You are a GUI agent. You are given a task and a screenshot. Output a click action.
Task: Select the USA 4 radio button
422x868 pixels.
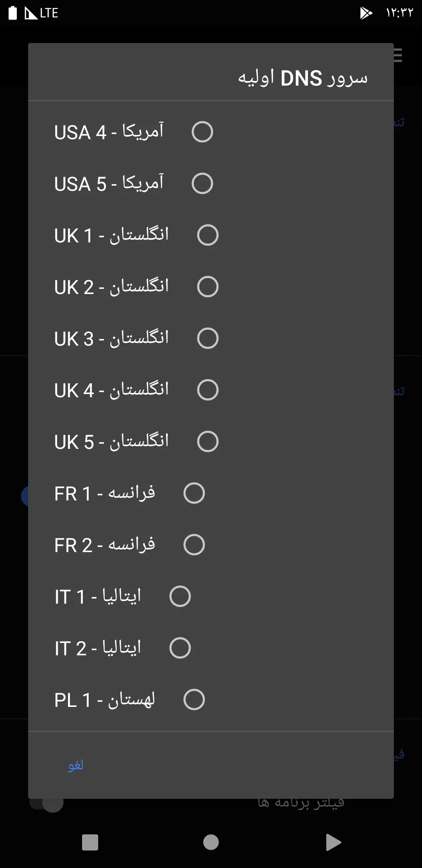click(202, 132)
